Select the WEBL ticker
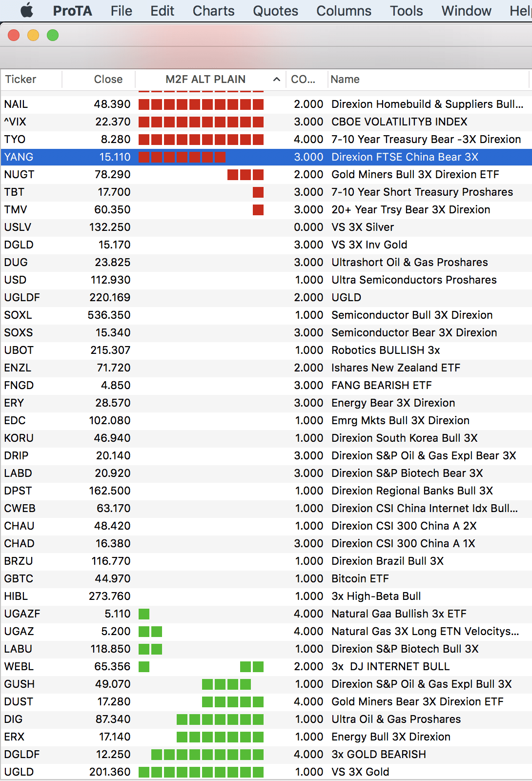532x781 pixels. pos(19,666)
